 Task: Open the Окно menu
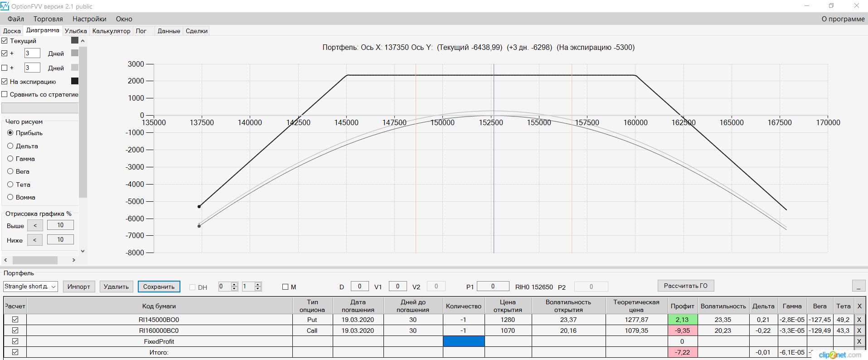pos(124,19)
